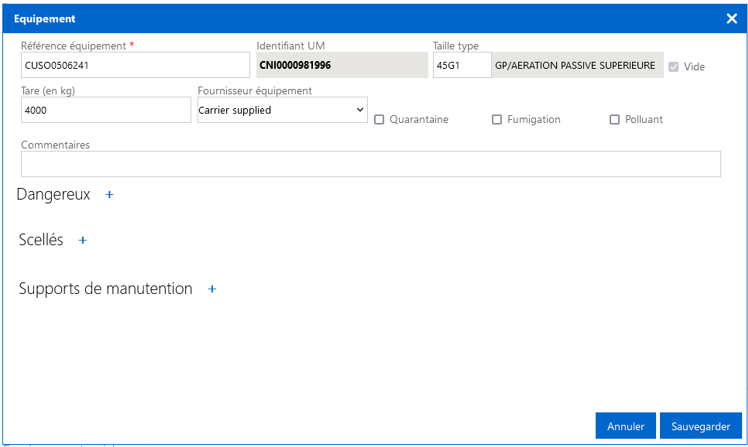Click the GP/AERATION PASSIVE SUPERIEURE description

575,65
